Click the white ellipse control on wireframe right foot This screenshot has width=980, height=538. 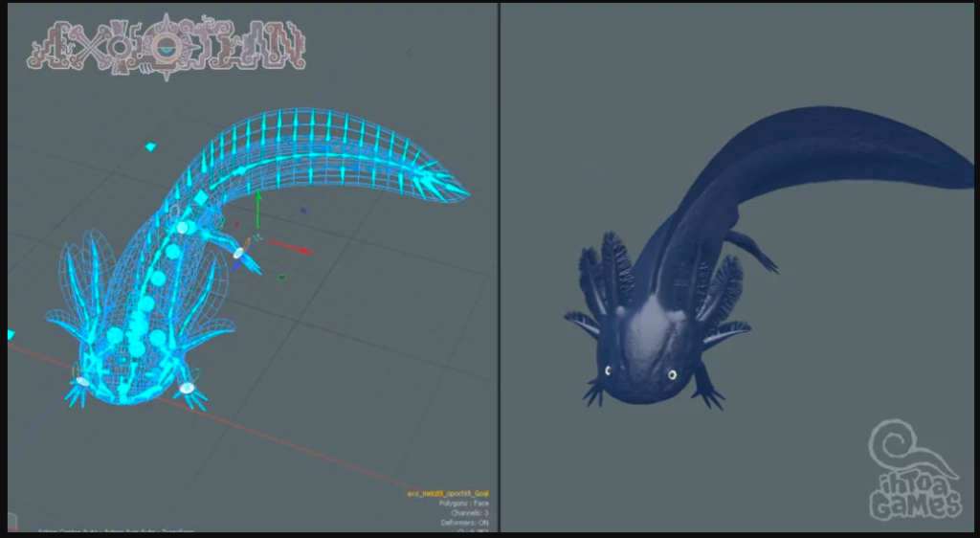tap(187, 388)
